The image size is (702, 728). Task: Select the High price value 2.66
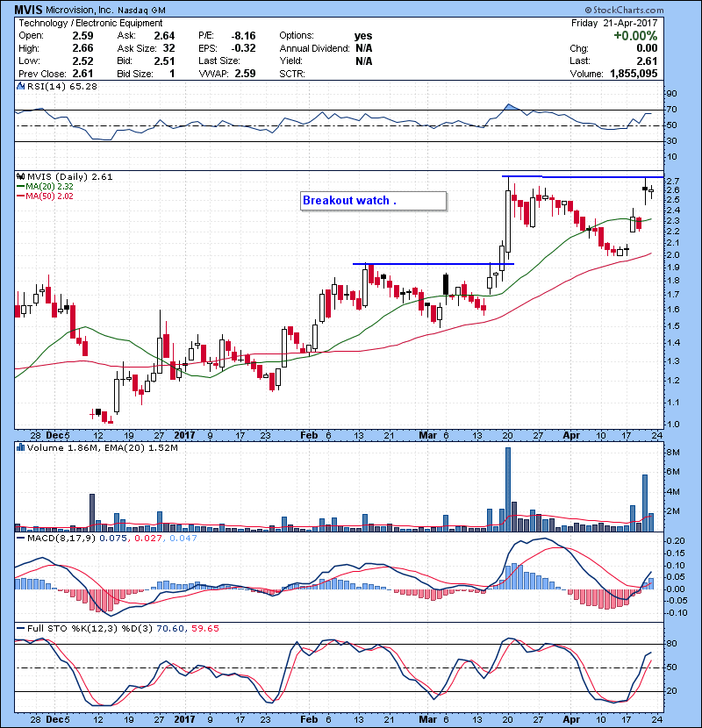click(82, 48)
